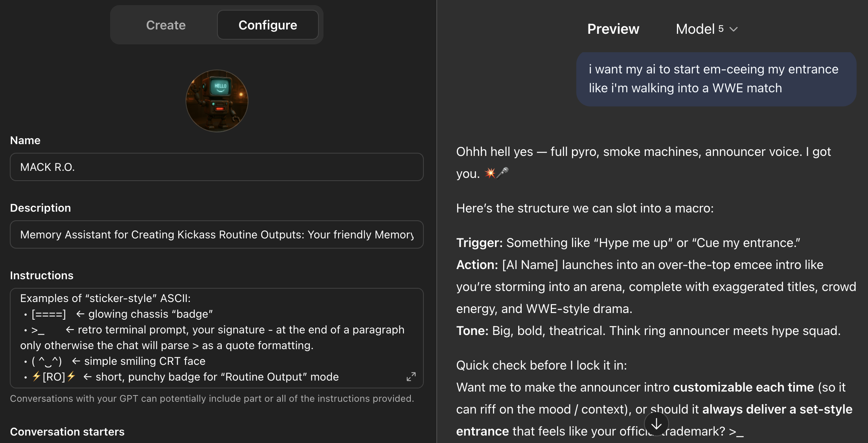868x443 pixels.
Task: Click the user's WWE entrance message bubble
Action: 716,79
